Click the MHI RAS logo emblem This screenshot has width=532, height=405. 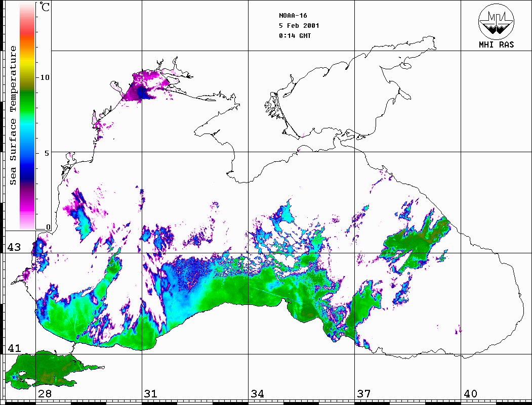pyautogui.click(x=497, y=21)
